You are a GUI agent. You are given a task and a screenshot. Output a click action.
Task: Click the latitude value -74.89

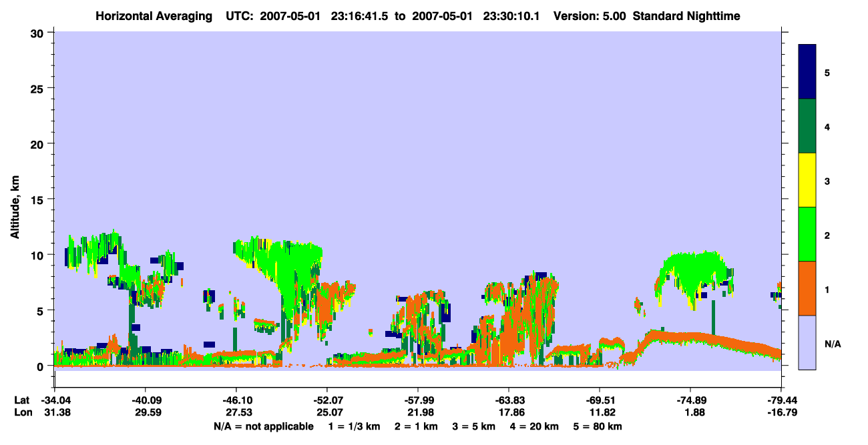click(690, 400)
